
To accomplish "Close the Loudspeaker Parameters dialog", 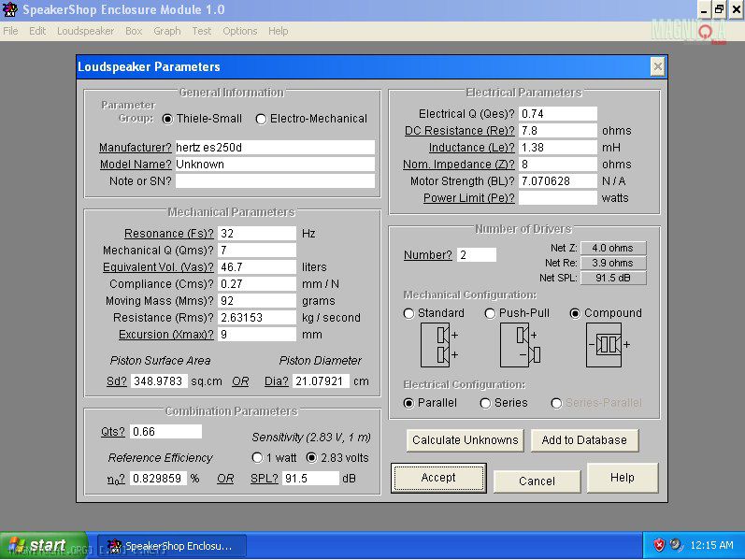I will tap(657, 66).
